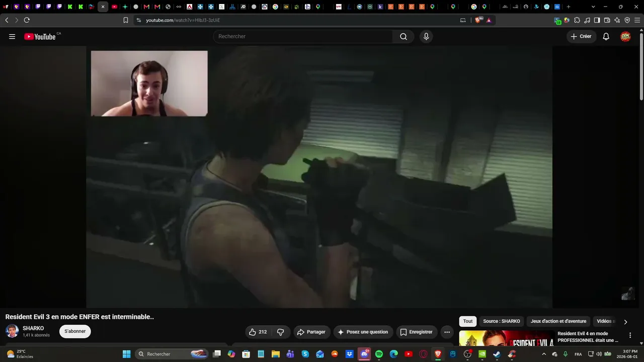Screen dimensions: 644x362
Task: Select 'Jeux d'action et d'aventure' chip
Action: [x=558, y=321]
